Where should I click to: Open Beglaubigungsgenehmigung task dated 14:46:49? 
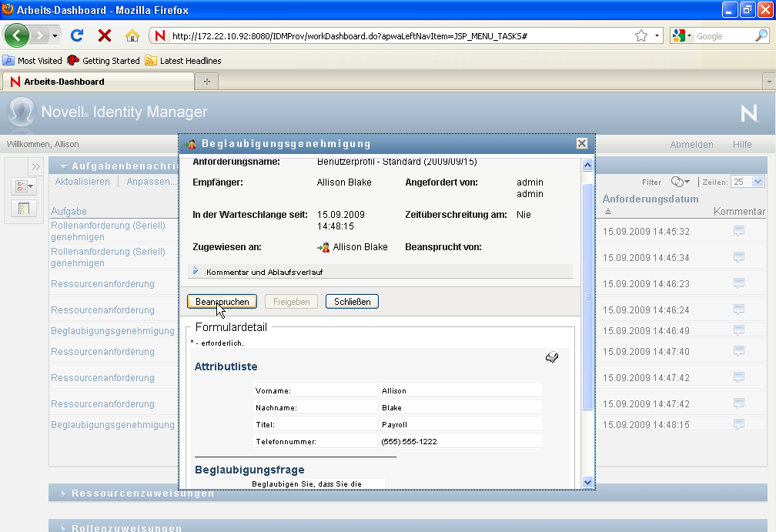(x=112, y=330)
